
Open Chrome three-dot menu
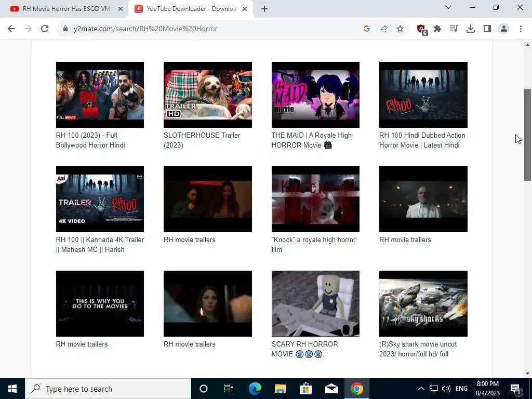(521, 29)
